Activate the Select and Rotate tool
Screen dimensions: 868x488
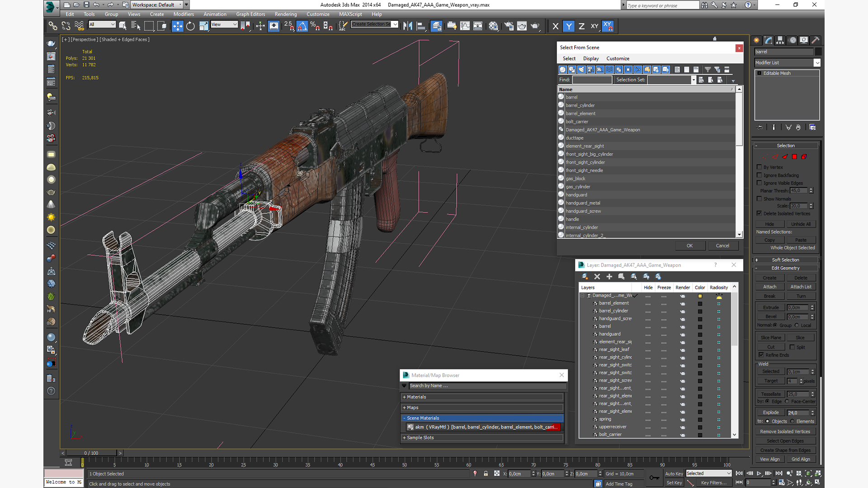coord(190,26)
